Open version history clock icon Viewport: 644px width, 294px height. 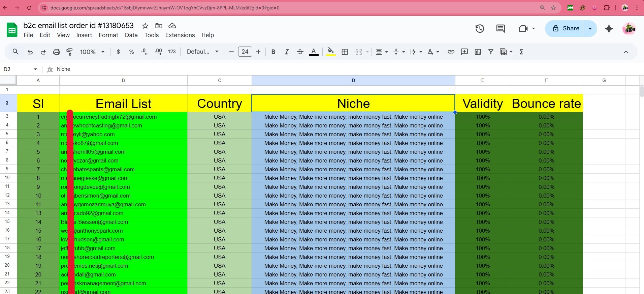[480, 29]
